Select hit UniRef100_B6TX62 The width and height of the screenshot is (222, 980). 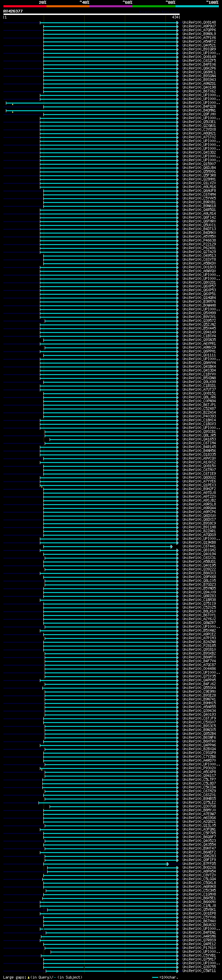[x=199, y=91]
